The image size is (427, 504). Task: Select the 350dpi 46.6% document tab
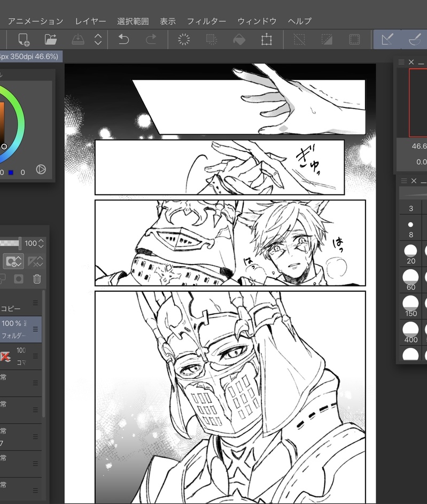click(31, 56)
